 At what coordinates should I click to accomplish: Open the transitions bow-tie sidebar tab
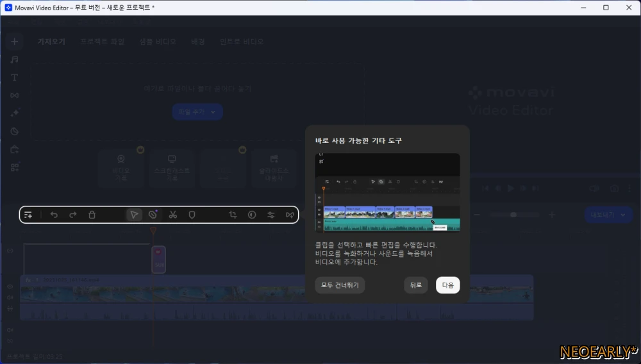(14, 95)
